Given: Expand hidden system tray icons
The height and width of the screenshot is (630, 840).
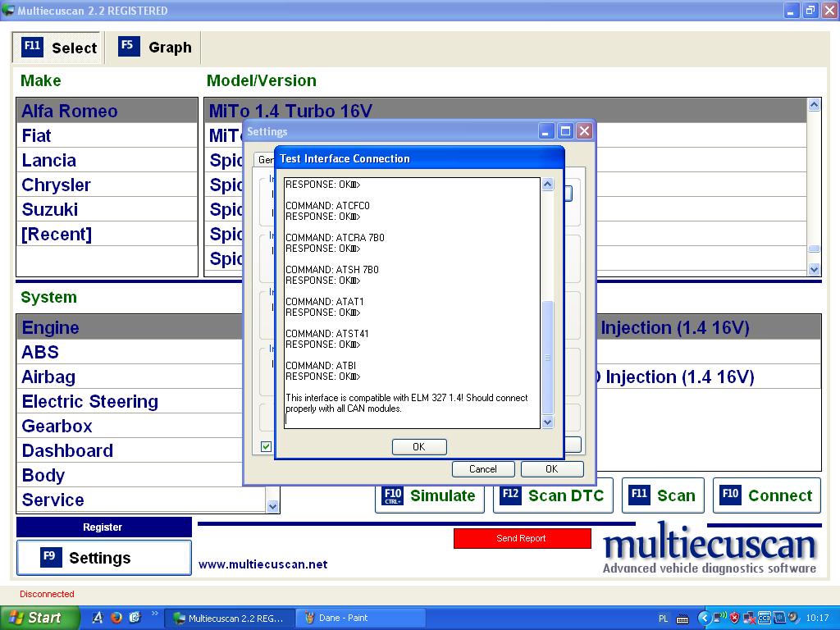Looking at the screenshot, I should [x=704, y=618].
